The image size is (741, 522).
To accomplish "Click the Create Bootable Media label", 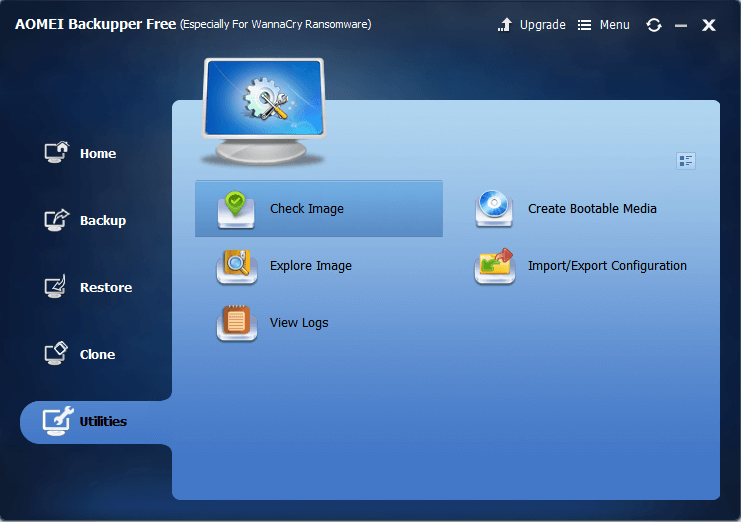I will tap(592, 209).
